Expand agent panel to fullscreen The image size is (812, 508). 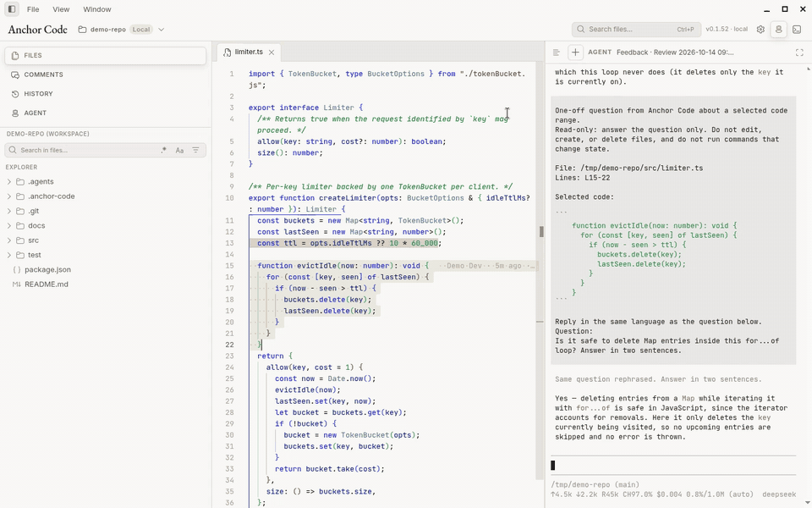click(x=799, y=52)
